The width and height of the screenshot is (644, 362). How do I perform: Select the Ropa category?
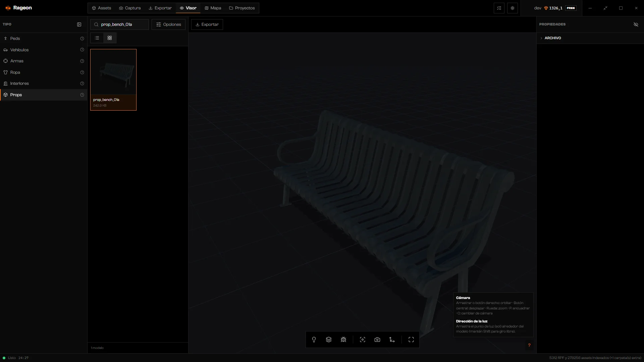[x=44, y=72]
